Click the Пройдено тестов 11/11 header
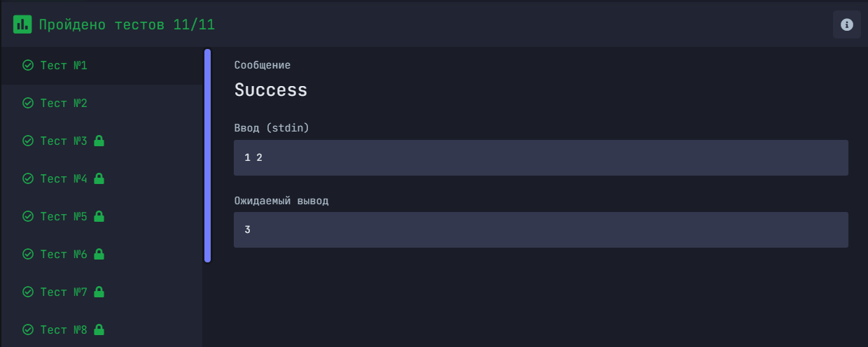 pyautogui.click(x=127, y=25)
